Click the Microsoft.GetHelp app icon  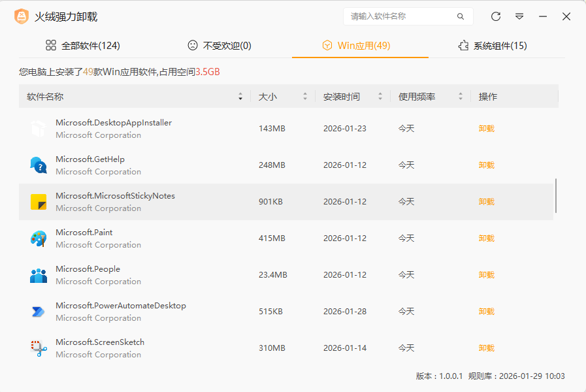click(39, 165)
